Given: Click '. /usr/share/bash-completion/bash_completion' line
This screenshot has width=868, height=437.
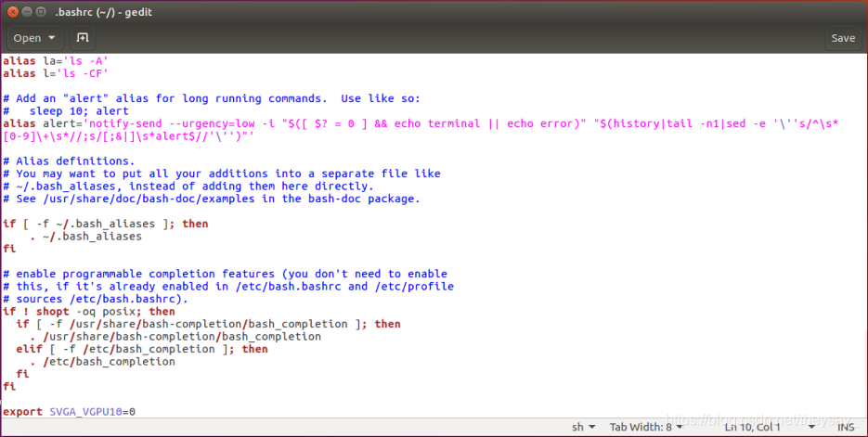Looking at the screenshot, I should pyautogui.click(x=175, y=336).
